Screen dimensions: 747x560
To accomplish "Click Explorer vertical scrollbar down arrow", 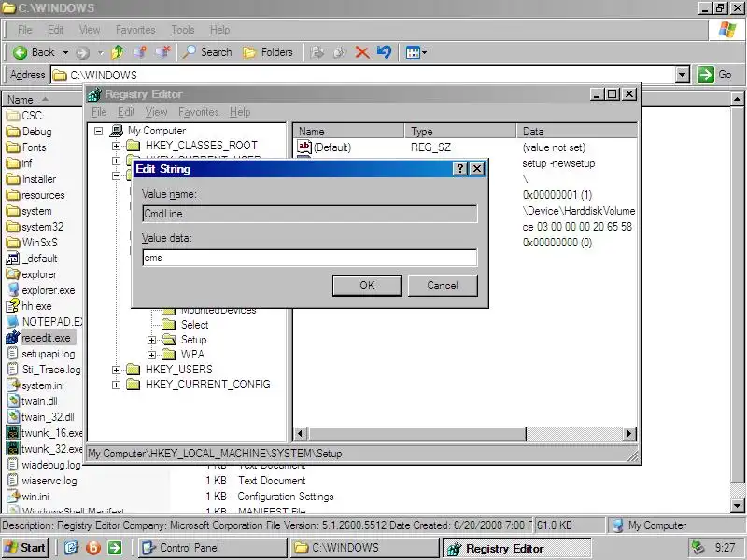I will pos(737,506).
